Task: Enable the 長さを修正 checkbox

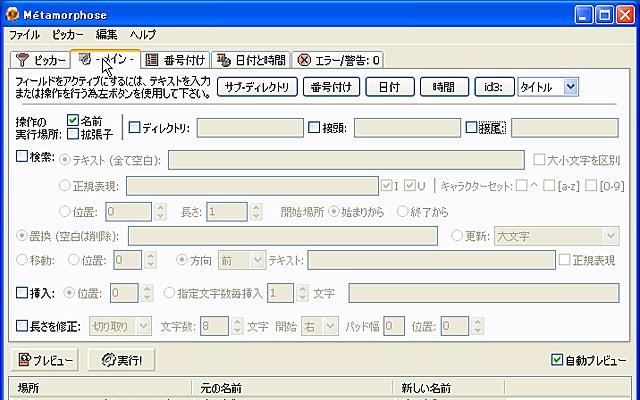Action: 22,326
